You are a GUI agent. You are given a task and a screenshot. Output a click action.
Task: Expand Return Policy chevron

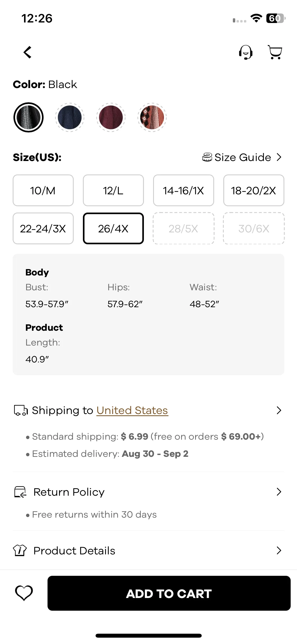click(279, 492)
